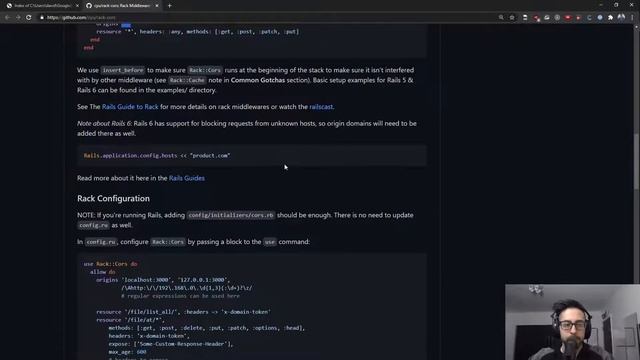
Task: Click the red oval extension icon
Action: [568, 18]
